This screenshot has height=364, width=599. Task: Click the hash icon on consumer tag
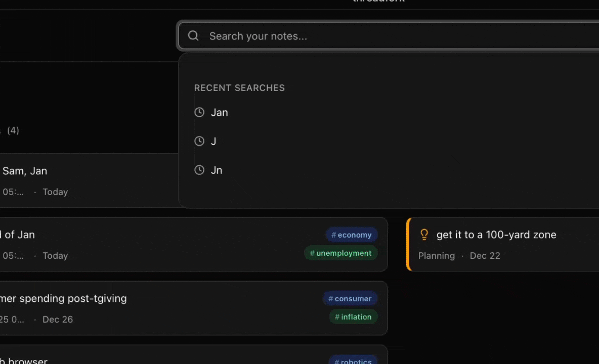[x=330, y=299]
